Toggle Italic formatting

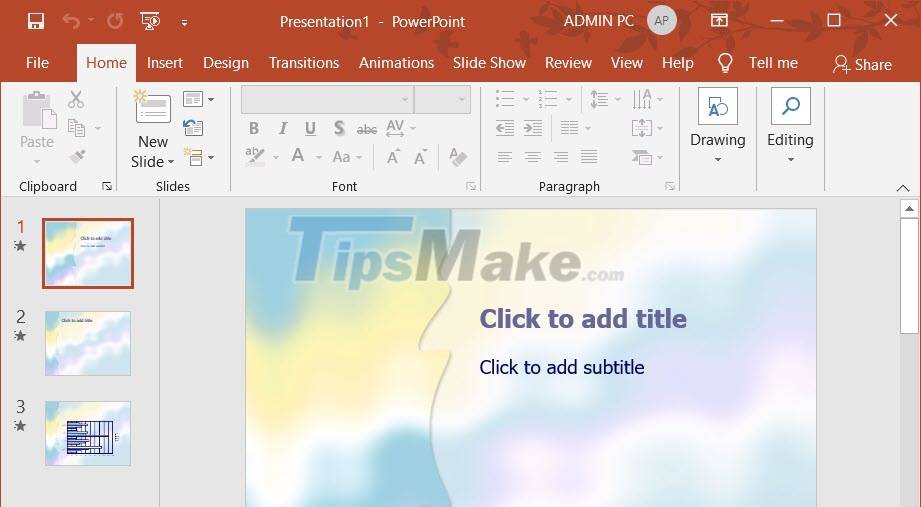point(283,127)
